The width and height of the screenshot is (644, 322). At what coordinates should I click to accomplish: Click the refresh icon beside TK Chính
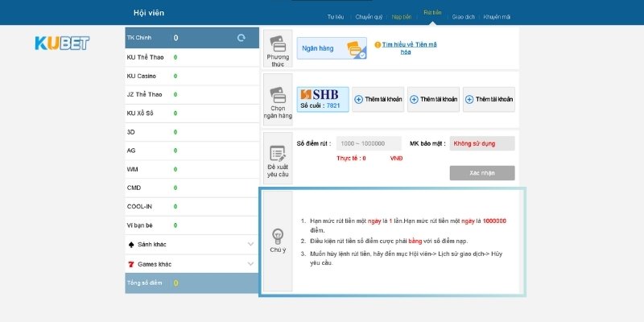pyautogui.click(x=241, y=38)
